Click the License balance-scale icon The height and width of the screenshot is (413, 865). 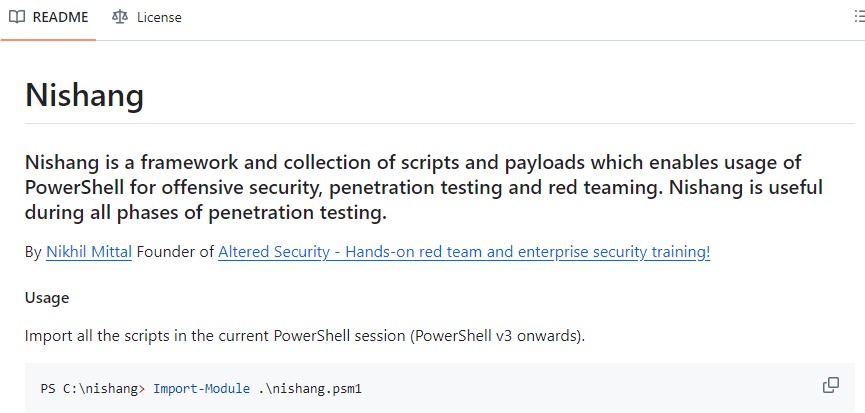(x=119, y=17)
